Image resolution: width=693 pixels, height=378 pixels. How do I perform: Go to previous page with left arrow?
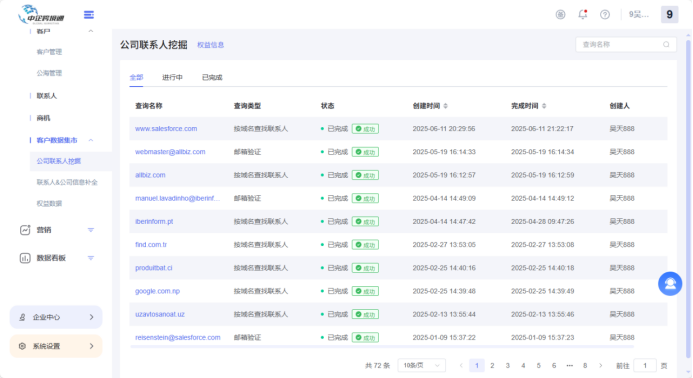[461, 365]
